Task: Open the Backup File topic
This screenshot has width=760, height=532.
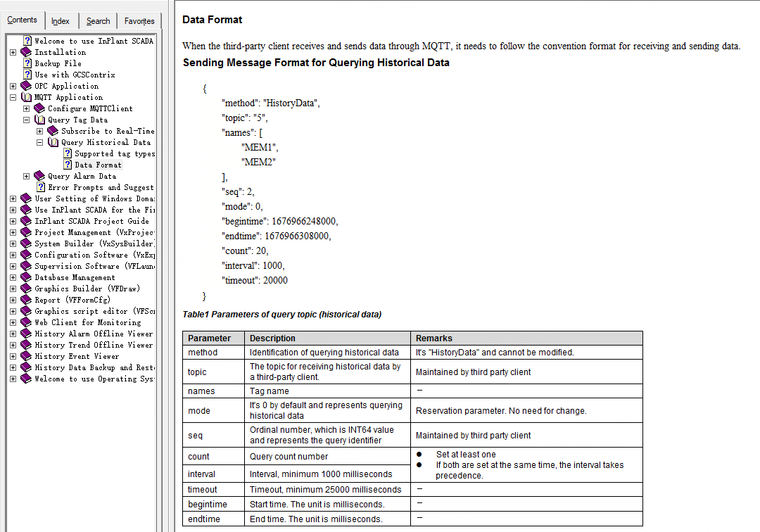Action: [x=58, y=63]
